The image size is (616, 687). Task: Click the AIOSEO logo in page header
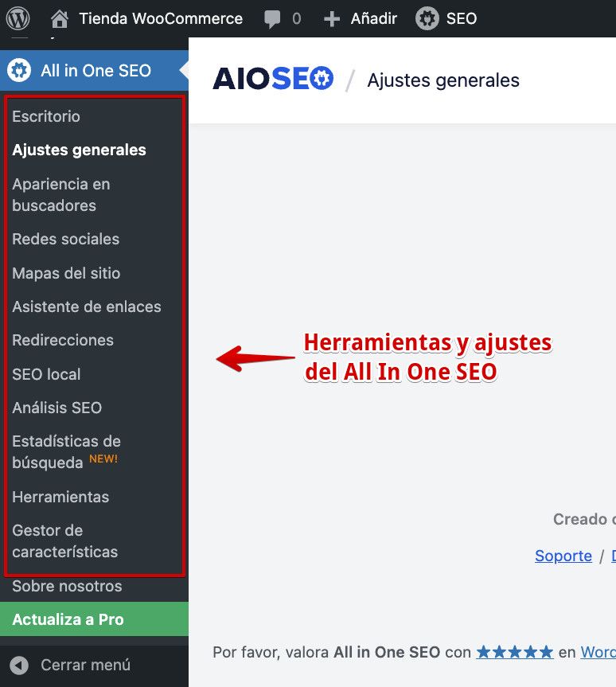point(274,79)
